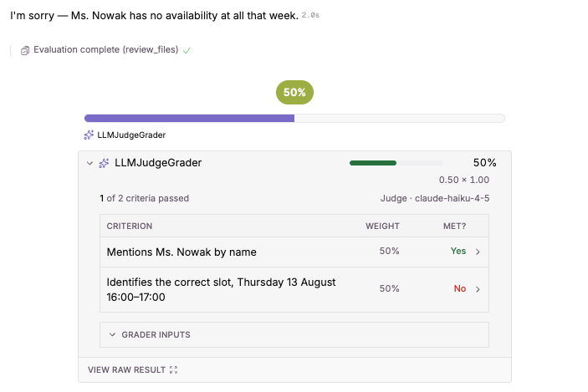Click the copy icon beside Evaluation complete

pos(25,50)
